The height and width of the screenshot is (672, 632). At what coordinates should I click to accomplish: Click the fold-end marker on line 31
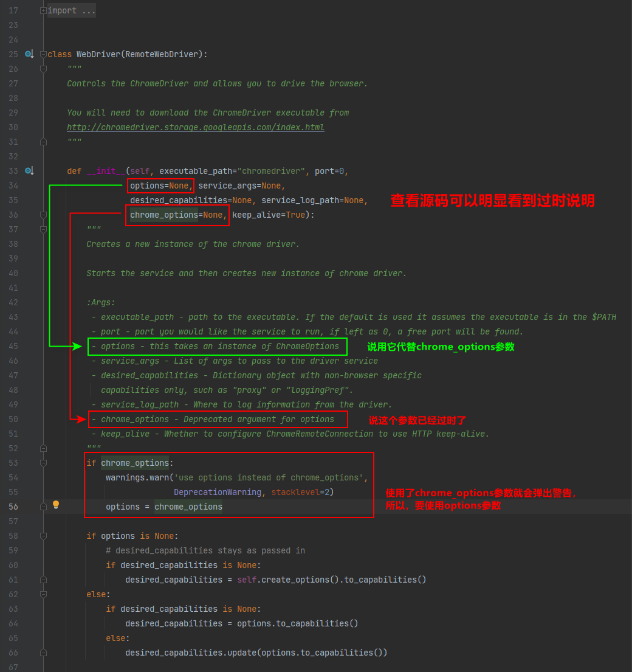(x=43, y=141)
